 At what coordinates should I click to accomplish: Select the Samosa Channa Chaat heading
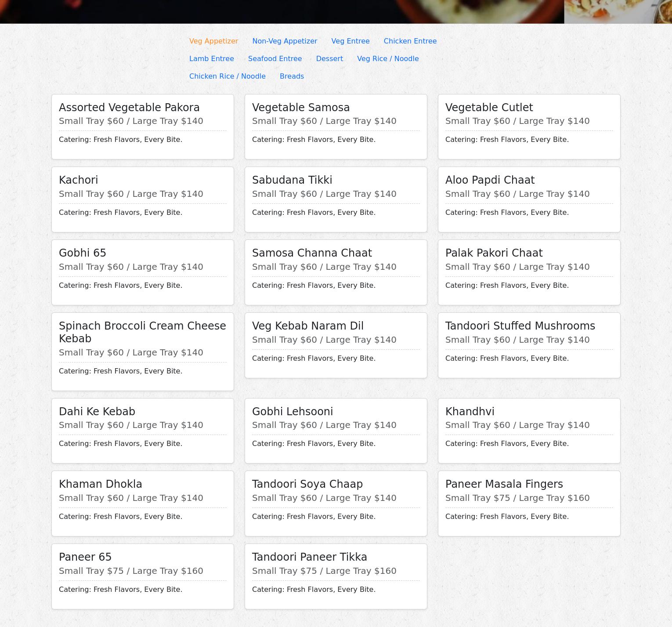pos(312,253)
